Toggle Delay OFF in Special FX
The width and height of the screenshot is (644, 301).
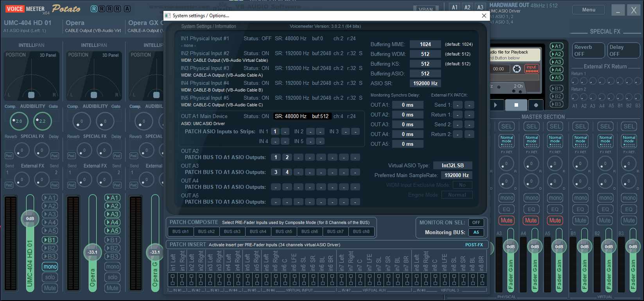point(623,50)
